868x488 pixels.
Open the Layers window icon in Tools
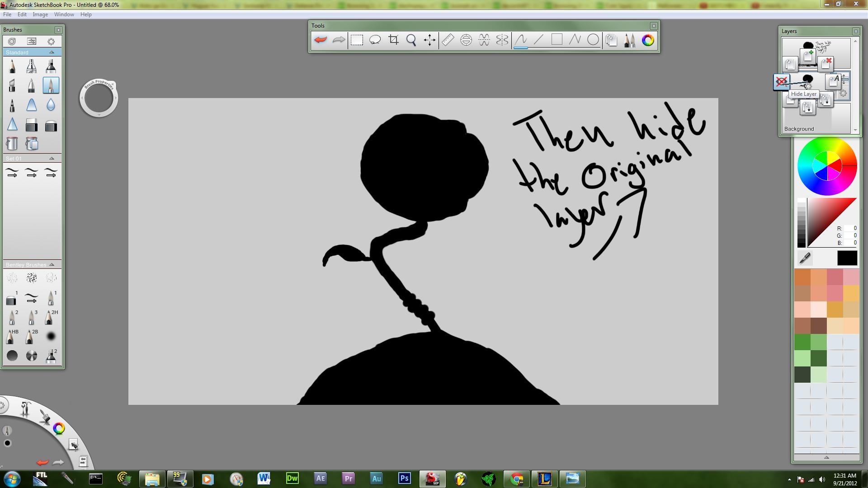tap(611, 40)
